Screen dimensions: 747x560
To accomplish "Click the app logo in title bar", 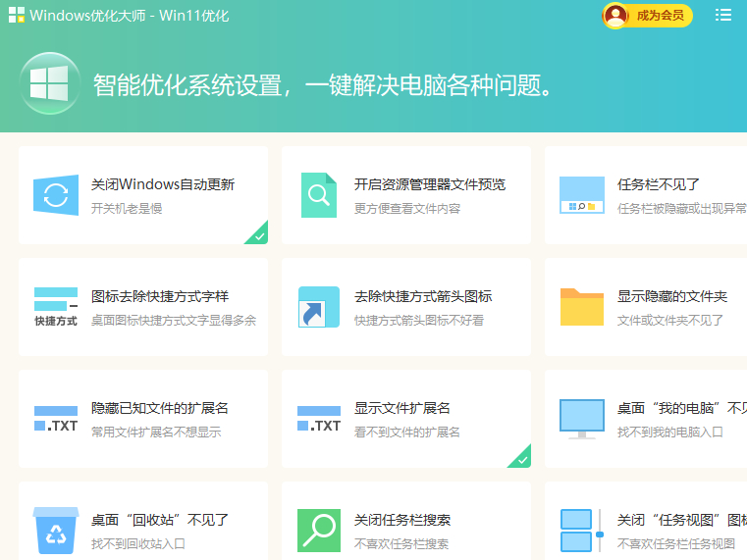I will [17, 15].
